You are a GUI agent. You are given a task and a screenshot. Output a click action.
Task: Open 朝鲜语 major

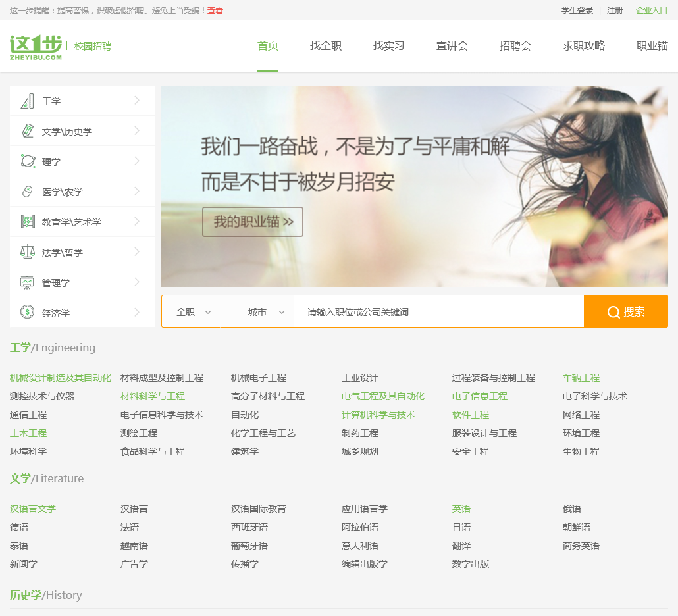click(x=577, y=527)
